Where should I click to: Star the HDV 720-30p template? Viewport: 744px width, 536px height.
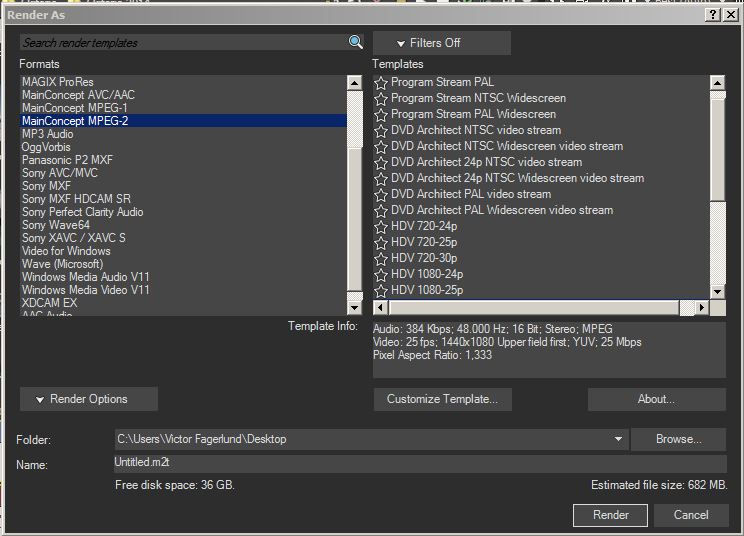point(381,259)
